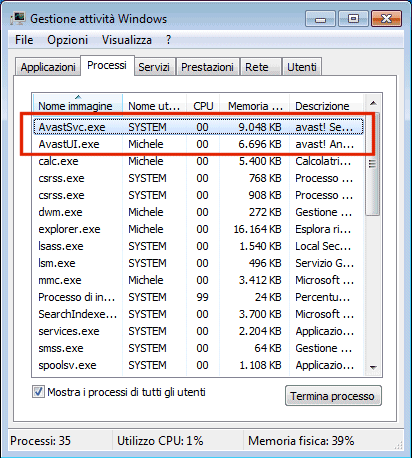This screenshot has height=458, width=412.
Task: Close the Gestione attività Windows window
Action: click(x=386, y=19)
